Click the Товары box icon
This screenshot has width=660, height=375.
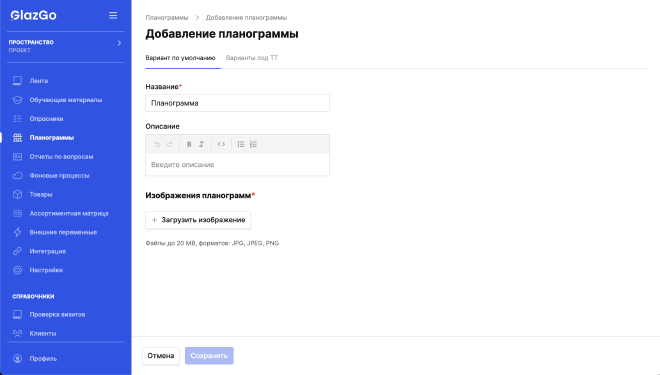[17, 194]
